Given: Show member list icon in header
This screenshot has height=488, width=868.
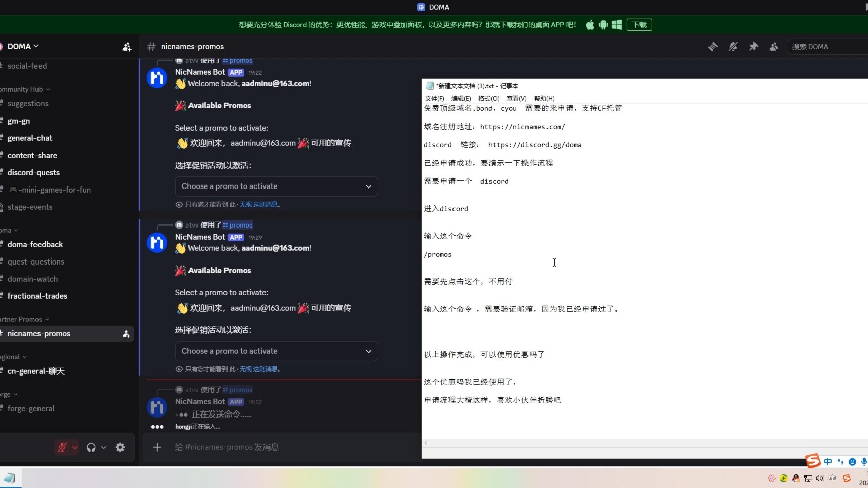Looking at the screenshot, I should coord(773,47).
